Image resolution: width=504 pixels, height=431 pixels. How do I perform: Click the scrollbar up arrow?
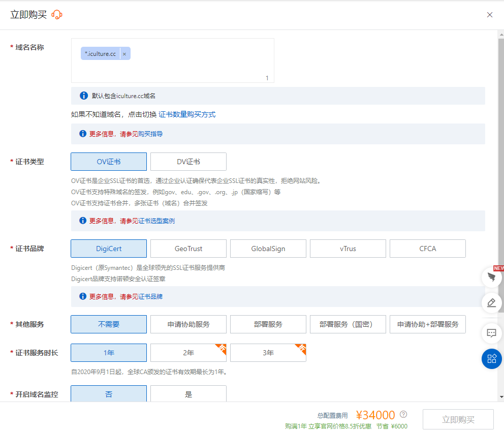501,34
